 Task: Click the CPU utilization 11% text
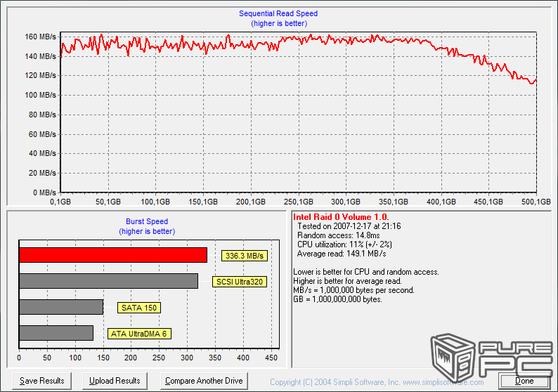point(344,244)
